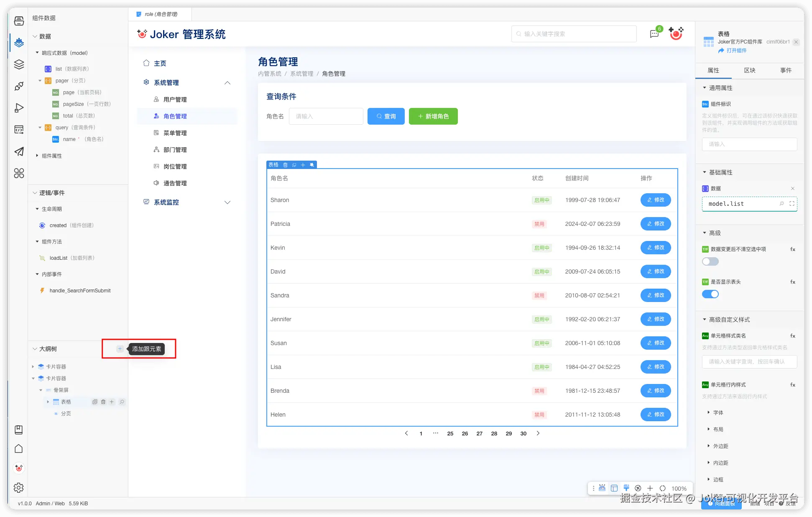Open the message notifications icon with badge
812x517 pixels.
tap(654, 34)
